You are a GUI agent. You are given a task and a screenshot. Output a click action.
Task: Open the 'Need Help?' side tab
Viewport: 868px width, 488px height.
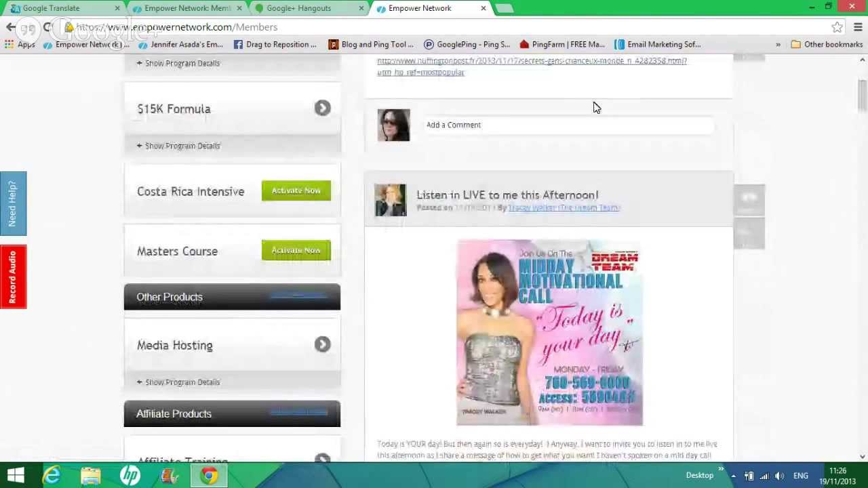pos(13,203)
